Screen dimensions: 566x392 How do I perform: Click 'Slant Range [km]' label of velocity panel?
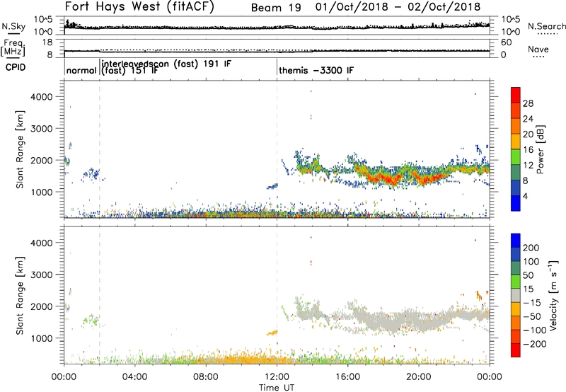[x=20, y=295]
